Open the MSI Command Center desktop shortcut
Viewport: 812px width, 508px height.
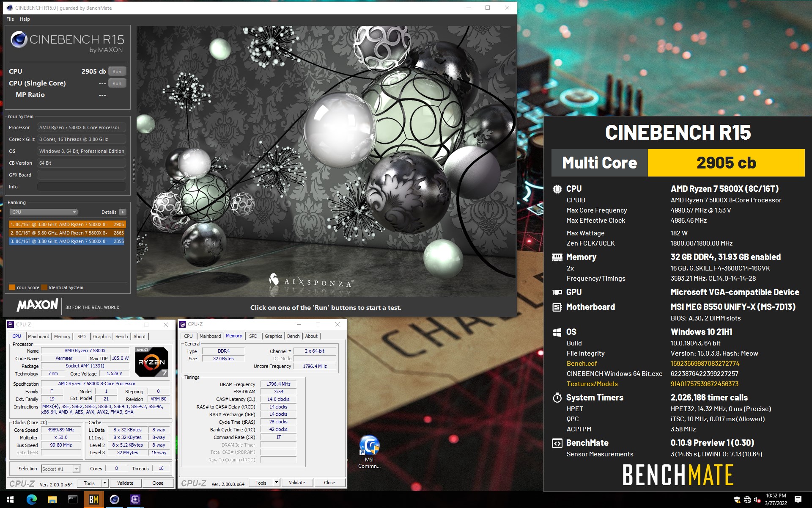click(369, 452)
